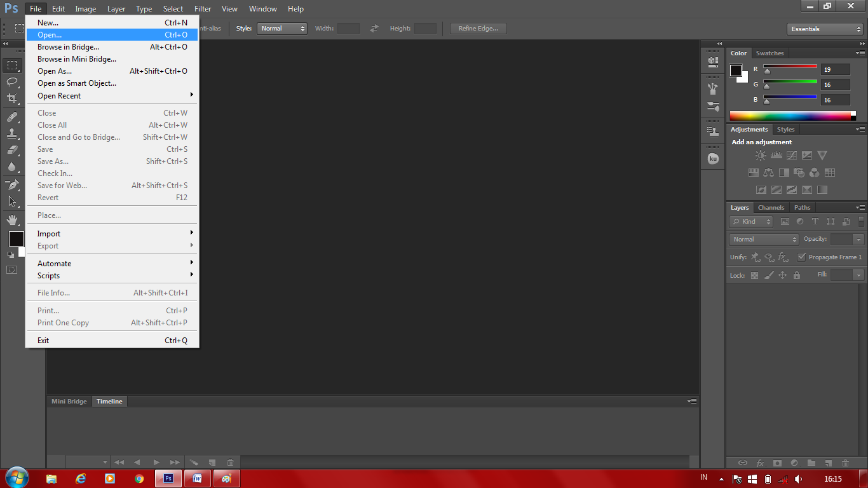The image size is (868, 488).
Task: Open the Edit menu
Action: (x=58, y=9)
